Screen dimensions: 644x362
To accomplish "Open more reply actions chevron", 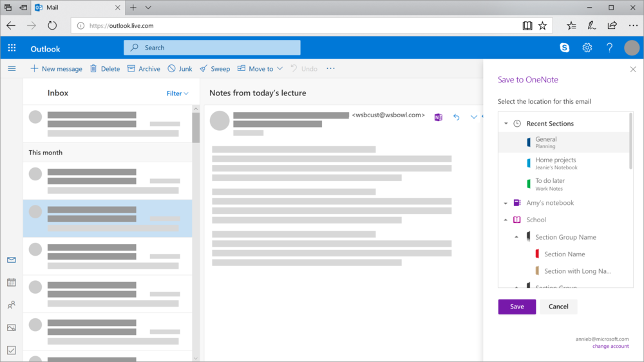I will tap(473, 117).
